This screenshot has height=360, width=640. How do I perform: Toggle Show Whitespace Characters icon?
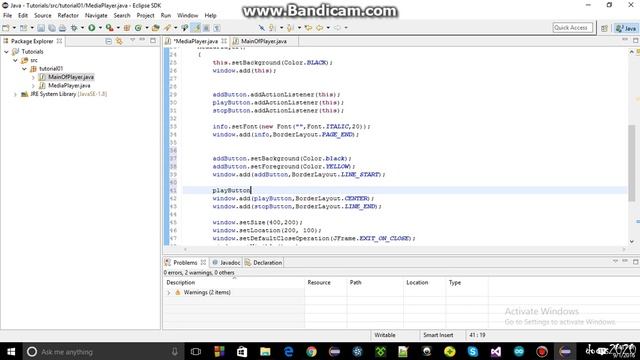click(x=217, y=28)
